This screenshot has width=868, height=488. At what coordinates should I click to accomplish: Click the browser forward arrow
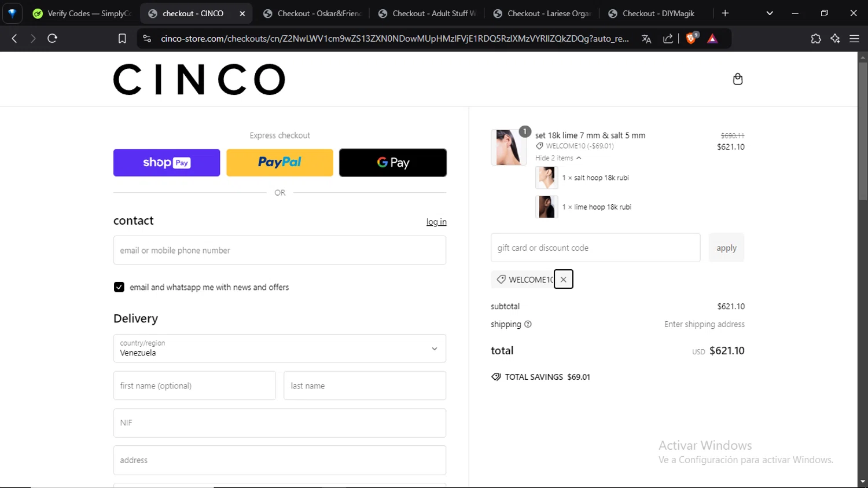click(33, 38)
